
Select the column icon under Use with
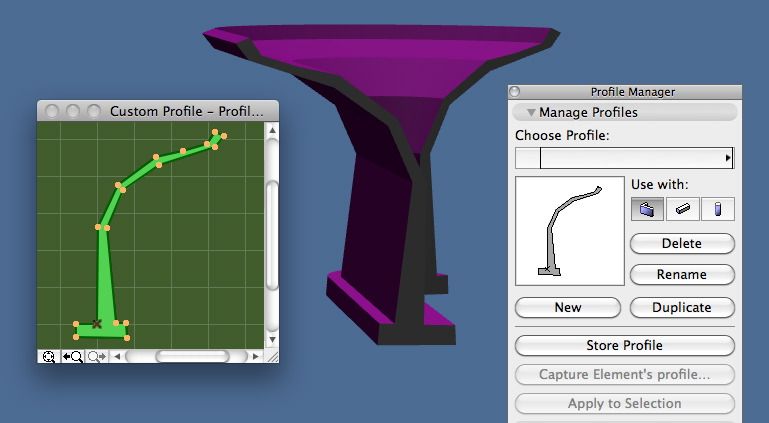pyautogui.click(x=718, y=209)
